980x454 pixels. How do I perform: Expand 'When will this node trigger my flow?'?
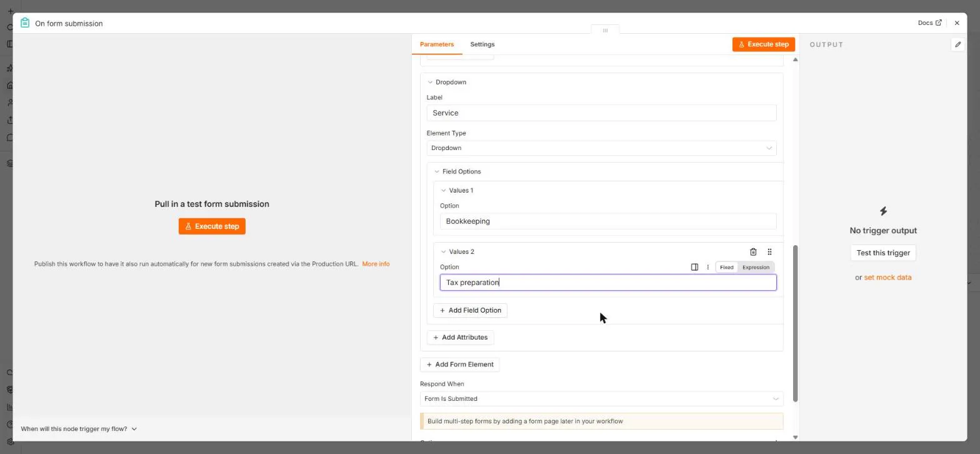point(79,429)
